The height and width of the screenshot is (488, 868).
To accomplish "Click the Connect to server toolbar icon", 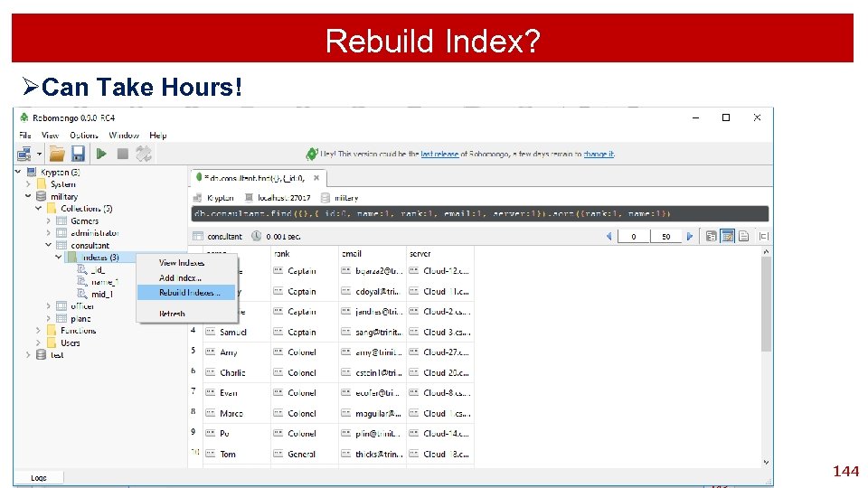I will (x=24, y=154).
